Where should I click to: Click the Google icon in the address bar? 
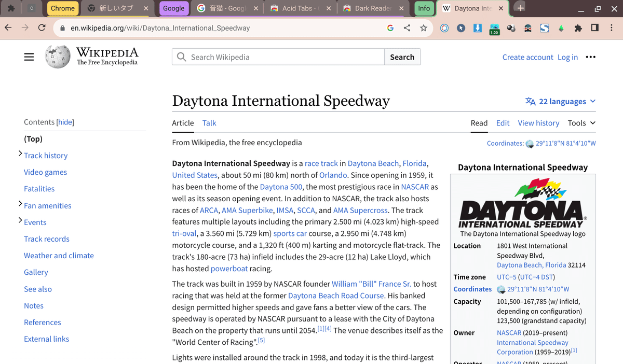tap(390, 28)
